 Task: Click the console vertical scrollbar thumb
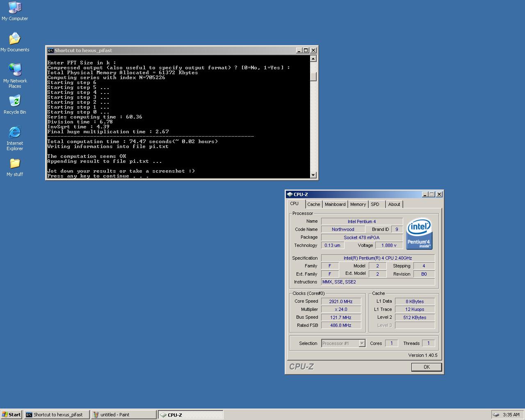coord(313,77)
